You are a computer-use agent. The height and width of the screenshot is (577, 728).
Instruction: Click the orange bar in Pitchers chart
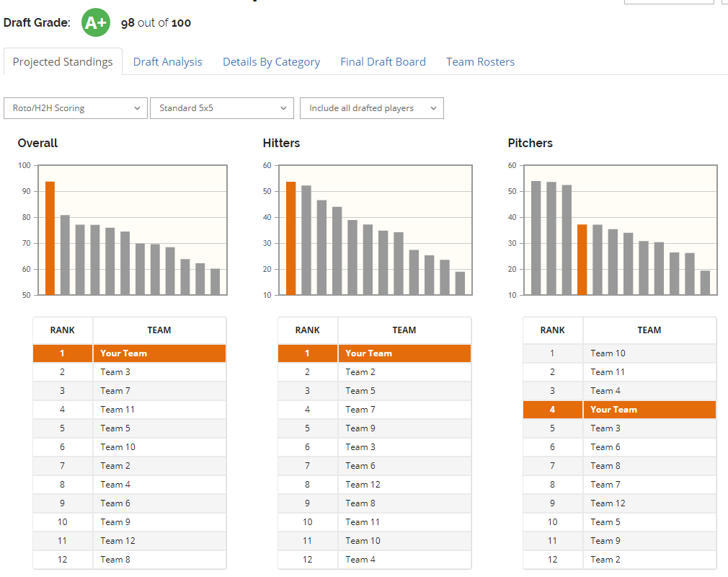(x=582, y=260)
